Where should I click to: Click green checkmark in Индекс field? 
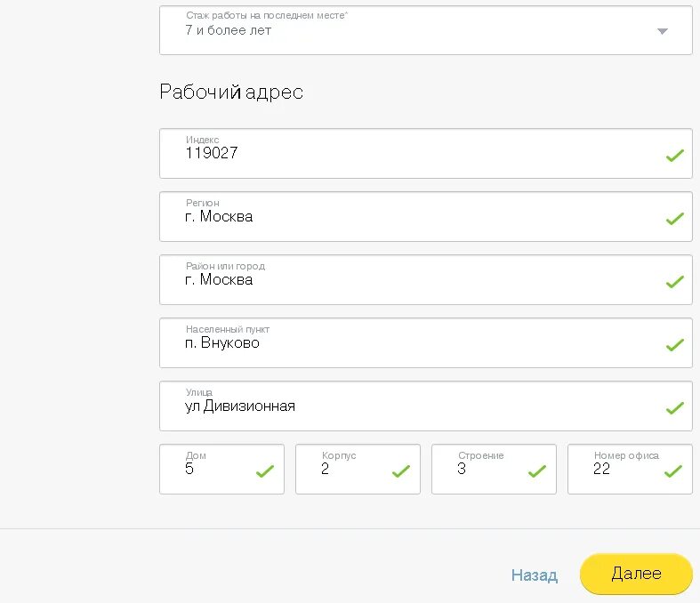(675, 156)
